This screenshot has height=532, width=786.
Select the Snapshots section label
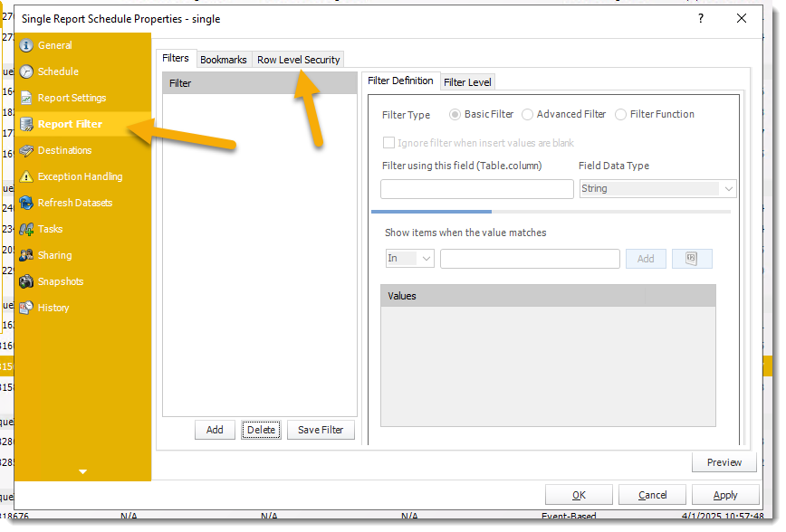61,281
